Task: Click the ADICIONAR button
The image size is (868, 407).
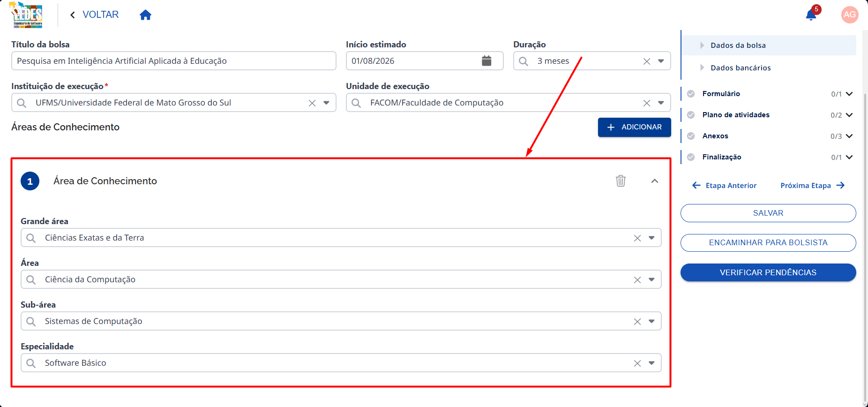Action: coord(634,127)
